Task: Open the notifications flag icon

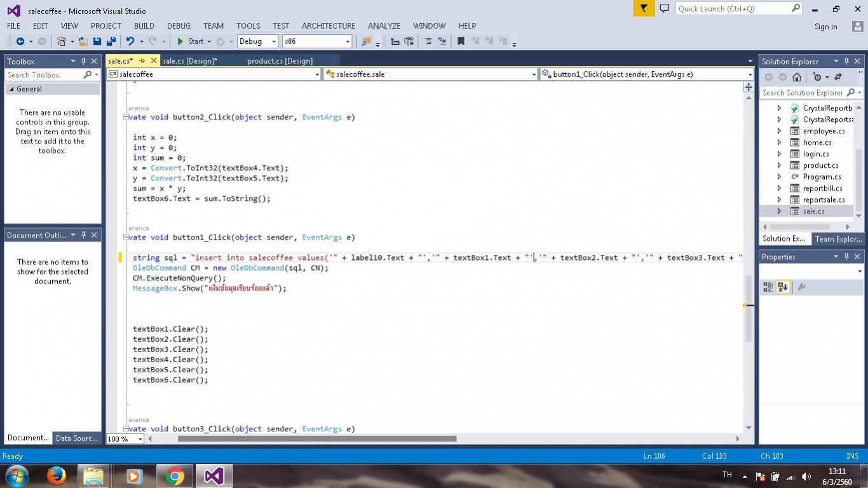Action: pyautogui.click(x=644, y=8)
